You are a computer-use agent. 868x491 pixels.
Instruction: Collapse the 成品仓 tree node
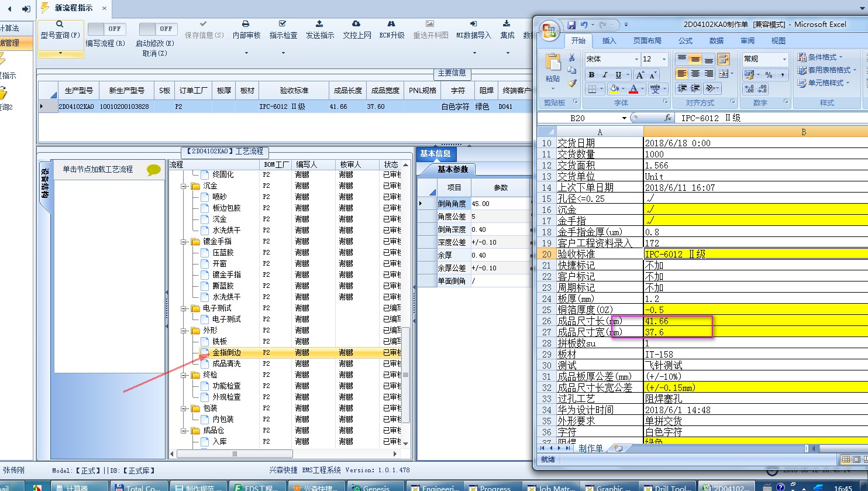184,431
